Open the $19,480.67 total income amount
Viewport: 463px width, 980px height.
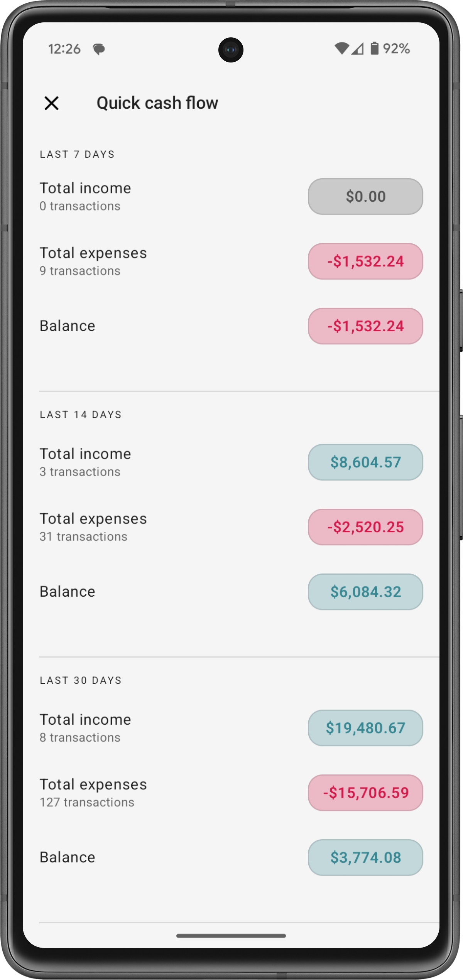pos(365,728)
